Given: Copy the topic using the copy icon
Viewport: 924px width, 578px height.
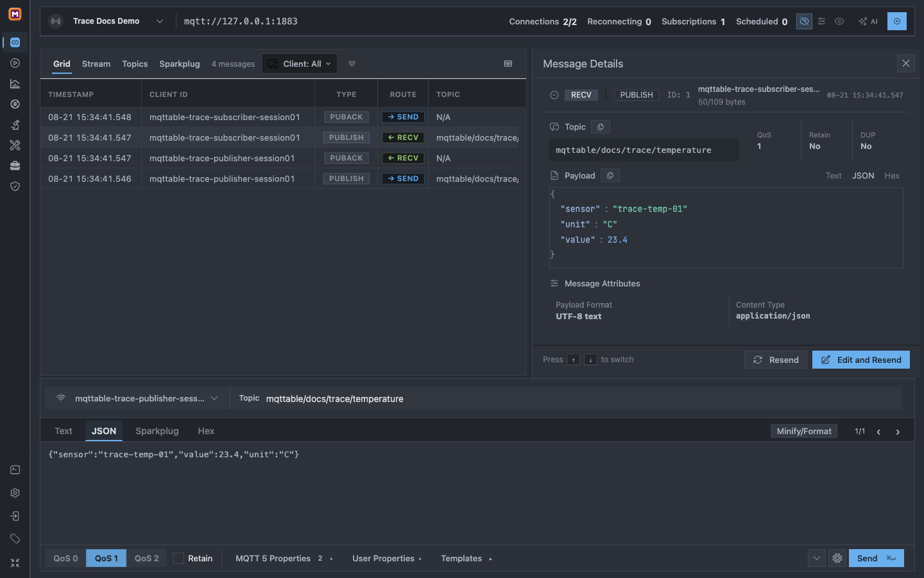Looking at the screenshot, I should point(601,127).
